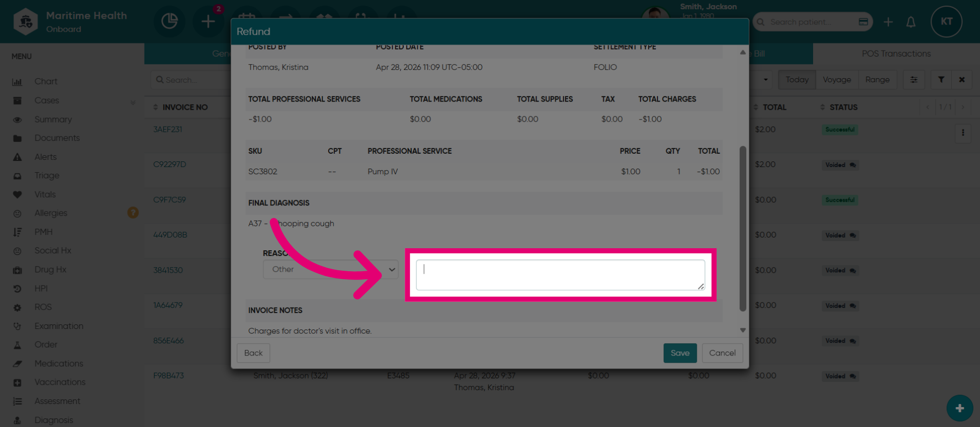
Task: Cancel the Refund dialog
Action: (722, 353)
